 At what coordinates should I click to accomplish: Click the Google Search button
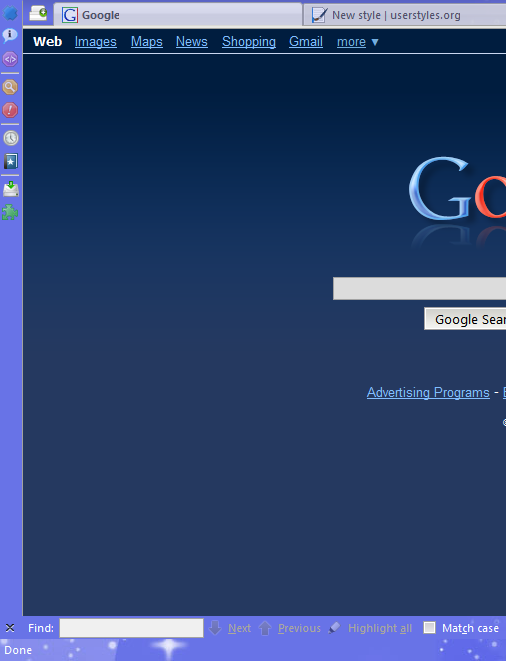[x=465, y=319]
